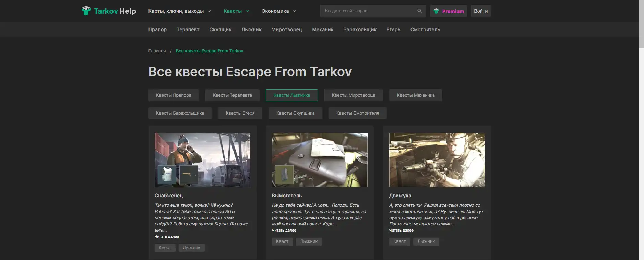Open the Движуха quest thumbnail
This screenshot has width=644, height=260.
[x=437, y=160]
